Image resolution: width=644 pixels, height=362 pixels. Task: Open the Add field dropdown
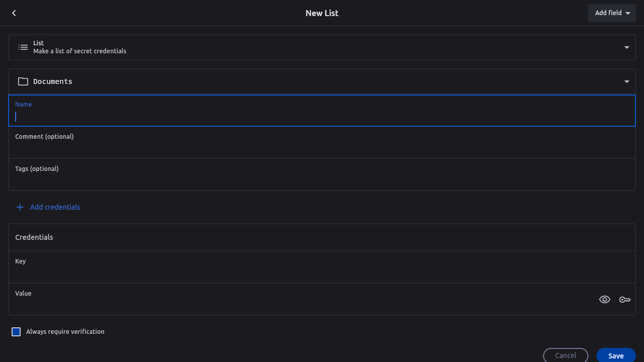612,13
